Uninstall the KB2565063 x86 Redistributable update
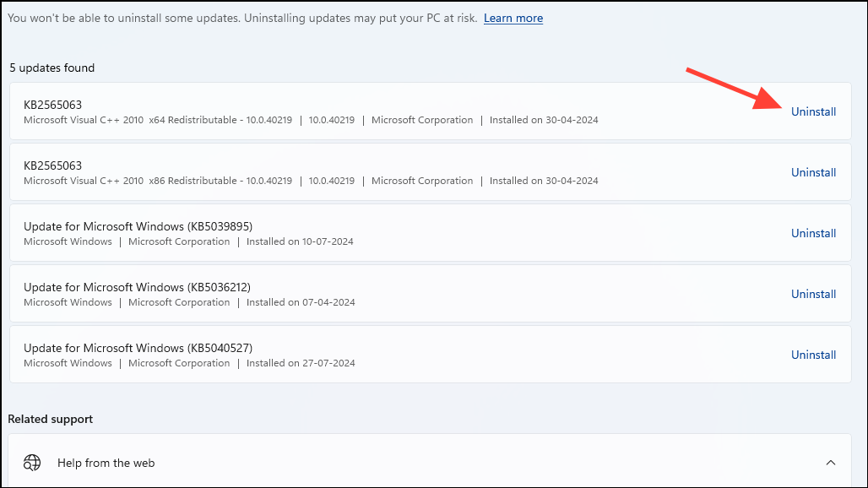The image size is (868, 488). (813, 172)
